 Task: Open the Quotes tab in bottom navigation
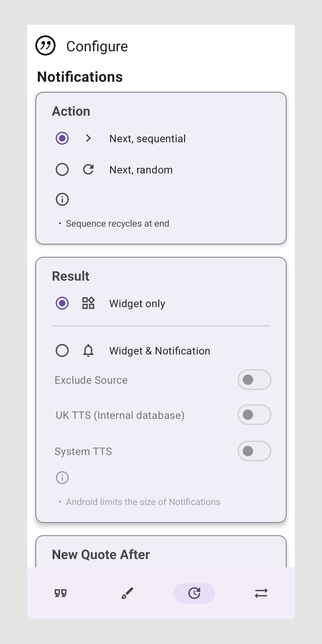[x=60, y=593]
